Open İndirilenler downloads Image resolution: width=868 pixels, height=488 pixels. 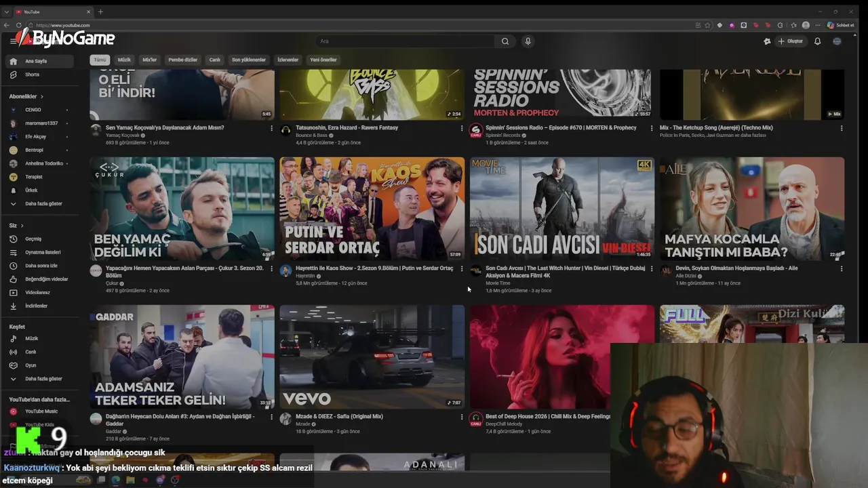tap(41, 306)
